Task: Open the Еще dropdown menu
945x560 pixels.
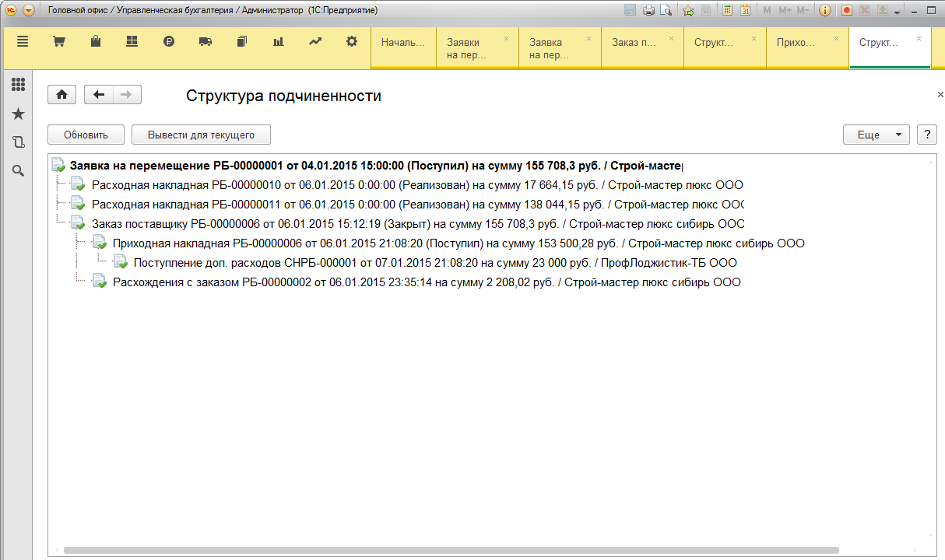Action: [x=876, y=135]
